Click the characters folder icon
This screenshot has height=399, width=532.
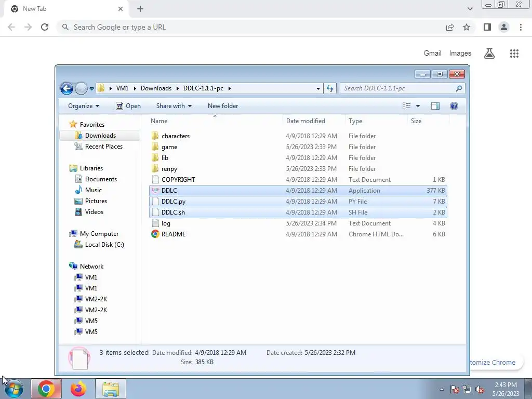[x=155, y=136]
